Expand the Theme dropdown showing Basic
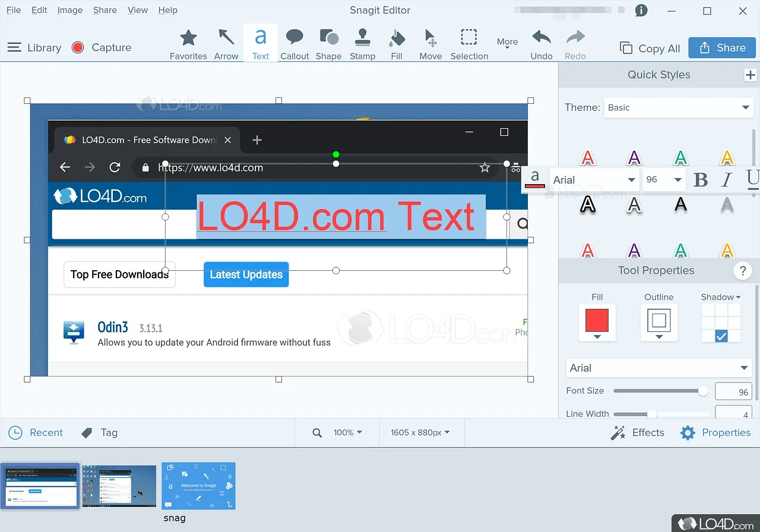This screenshot has width=760, height=532. click(679, 107)
